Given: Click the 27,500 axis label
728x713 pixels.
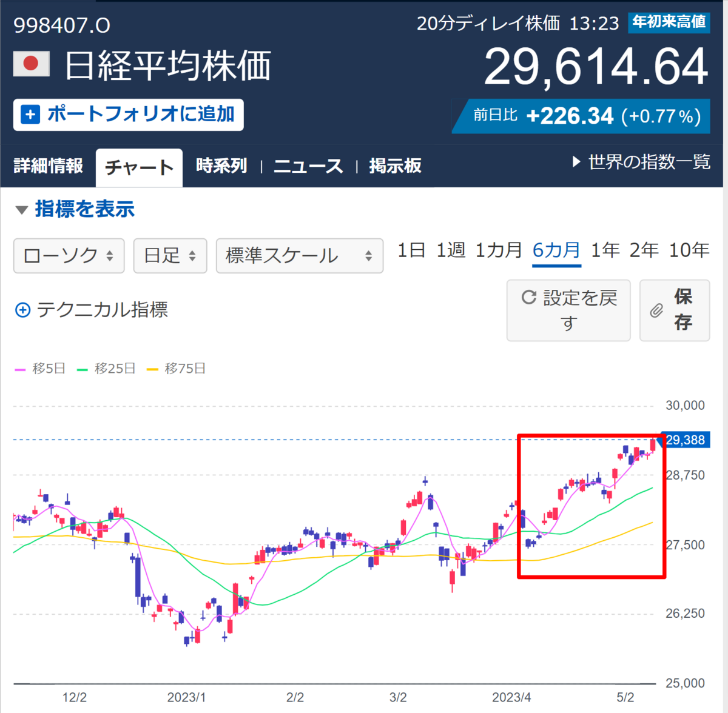Looking at the screenshot, I should [685, 545].
